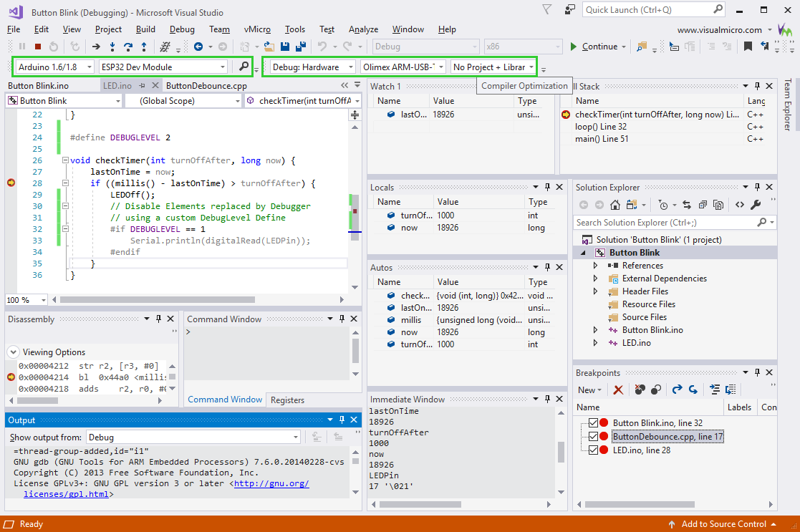Uncheck the LED.ino line 28 breakpoint
Screen dimensions: 800x532
point(593,450)
